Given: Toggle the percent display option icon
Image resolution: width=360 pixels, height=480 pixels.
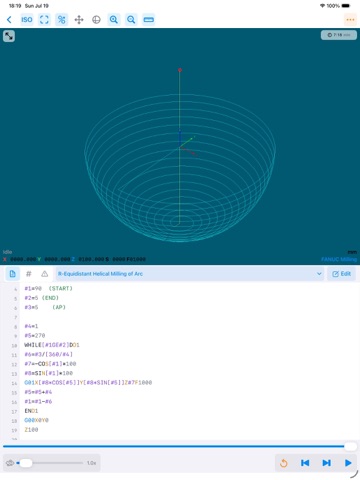Looking at the screenshot, I should pos(61,20).
